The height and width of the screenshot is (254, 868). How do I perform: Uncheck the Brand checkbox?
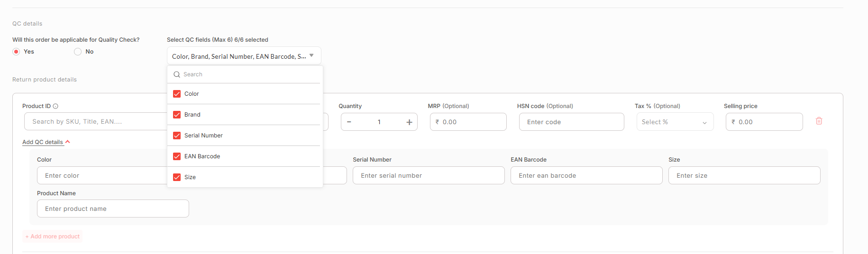[x=177, y=115]
